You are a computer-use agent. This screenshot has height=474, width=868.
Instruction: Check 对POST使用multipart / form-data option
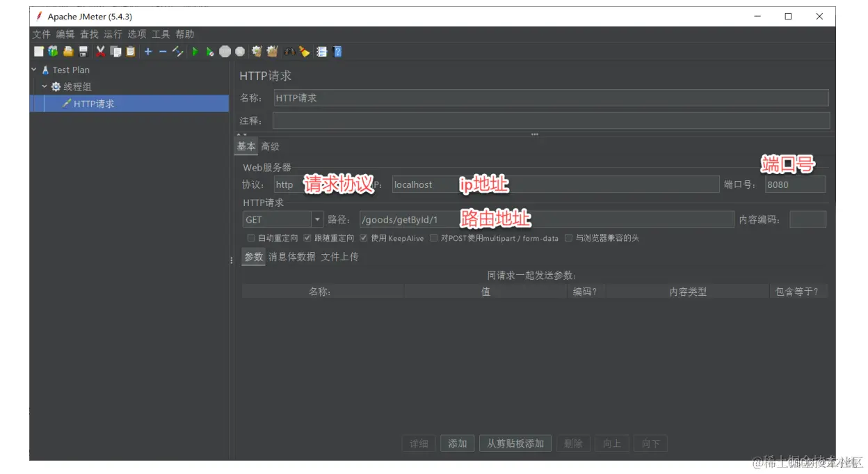point(434,238)
